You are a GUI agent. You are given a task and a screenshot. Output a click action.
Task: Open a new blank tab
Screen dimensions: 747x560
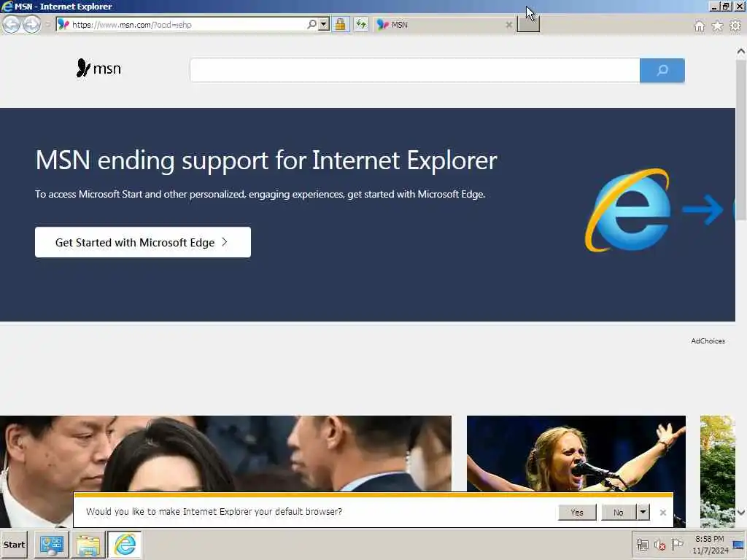click(x=528, y=24)
